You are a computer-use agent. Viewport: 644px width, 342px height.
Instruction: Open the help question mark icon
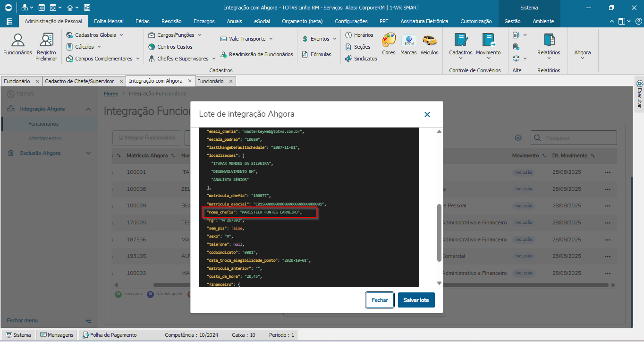(x=639, y=21)
